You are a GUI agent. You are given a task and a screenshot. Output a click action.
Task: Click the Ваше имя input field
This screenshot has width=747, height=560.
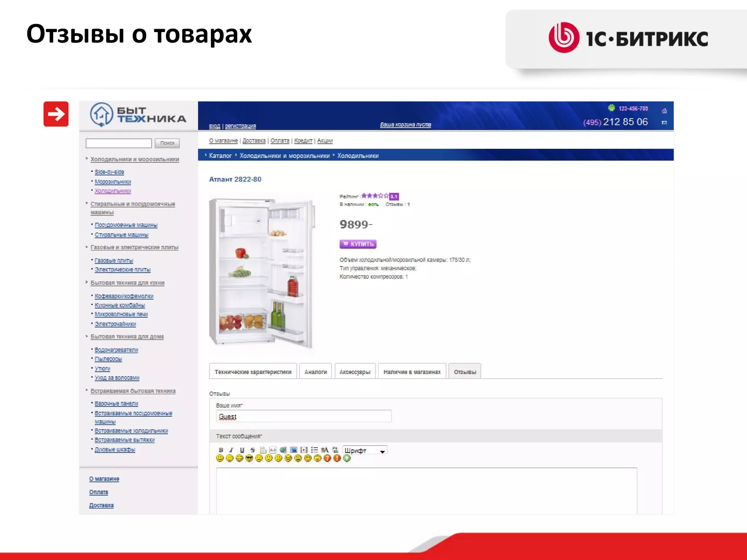pos(304,416)
